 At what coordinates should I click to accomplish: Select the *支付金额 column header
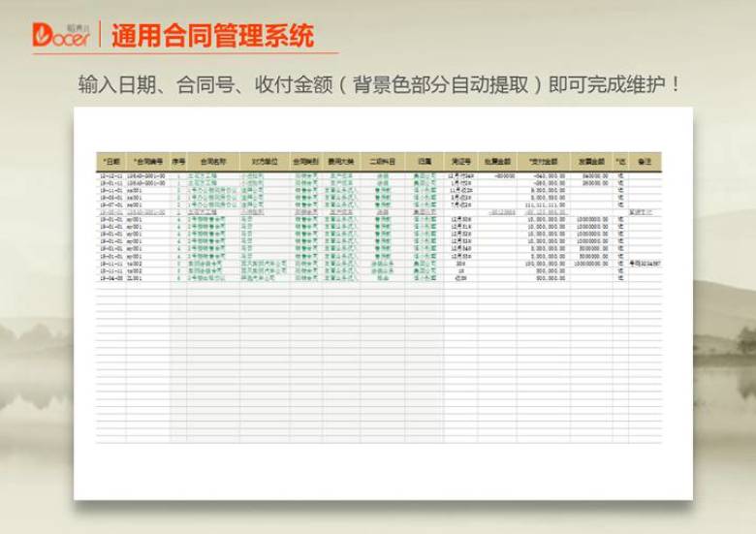tap(544, 162)
